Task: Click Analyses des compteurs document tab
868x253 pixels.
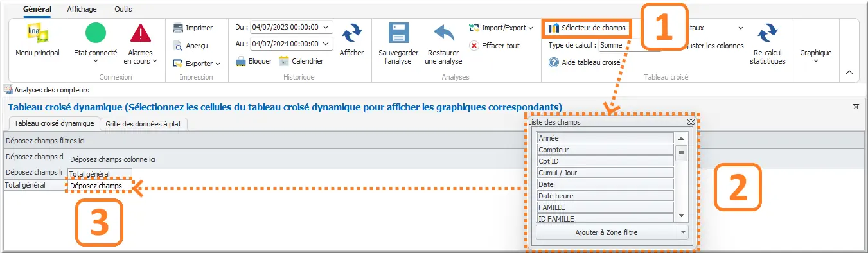Action: point(46,90)
